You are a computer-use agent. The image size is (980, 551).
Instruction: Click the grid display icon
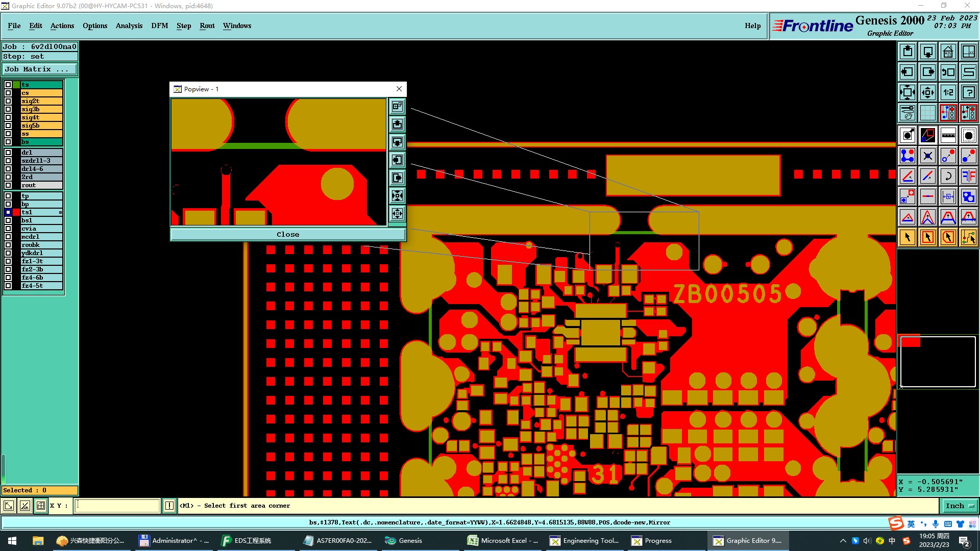pos(927,113)
